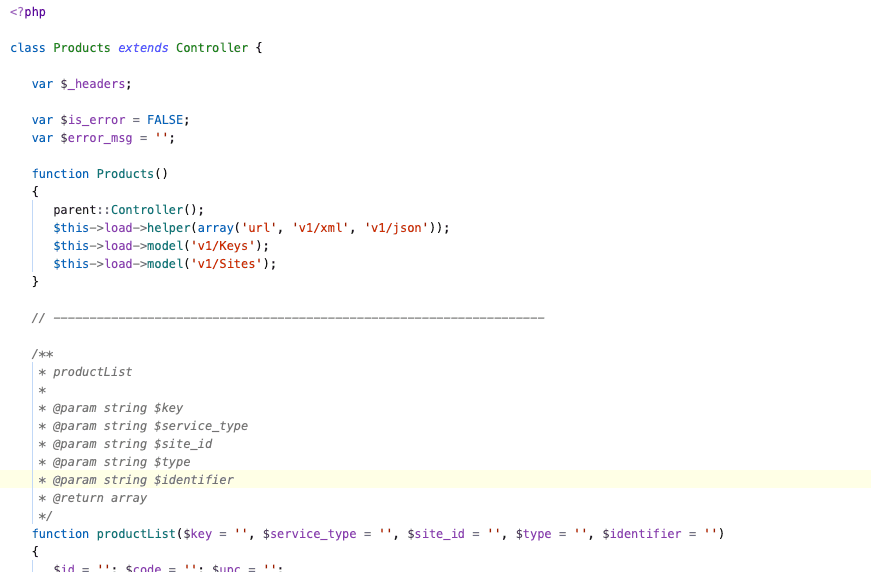This screenshot has height=572, width=871.
Task: Click '$this' on the 'v1/Keys' model line
Action: 71,246
